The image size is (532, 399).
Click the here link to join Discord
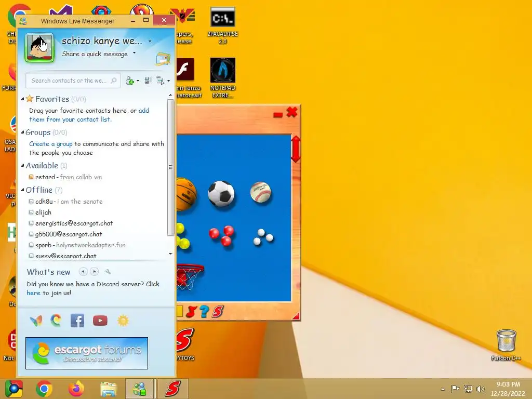(33, 293)
